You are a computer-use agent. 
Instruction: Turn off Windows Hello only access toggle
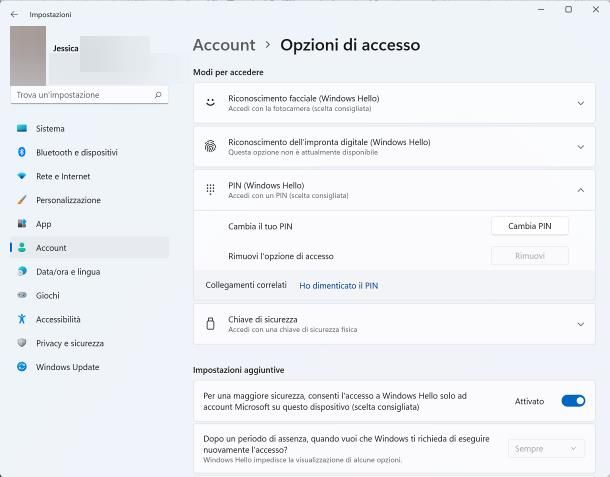[573, 401]
